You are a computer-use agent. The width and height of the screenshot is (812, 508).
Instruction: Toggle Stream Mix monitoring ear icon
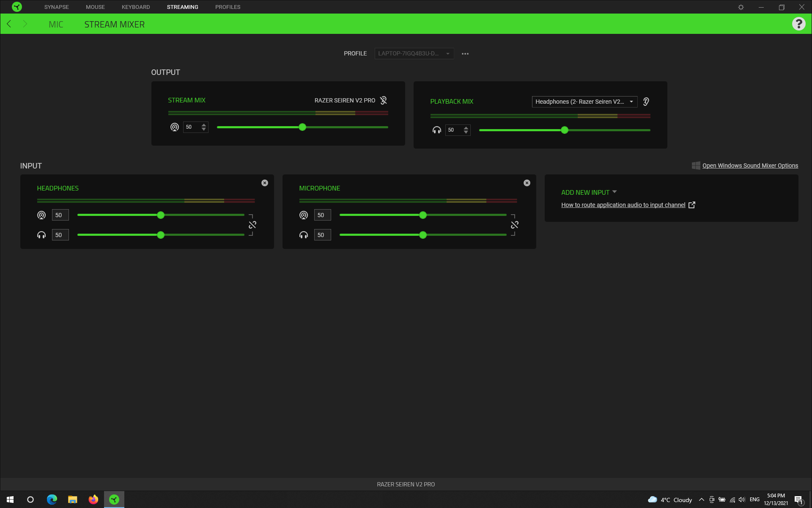(x=384, y=100)
